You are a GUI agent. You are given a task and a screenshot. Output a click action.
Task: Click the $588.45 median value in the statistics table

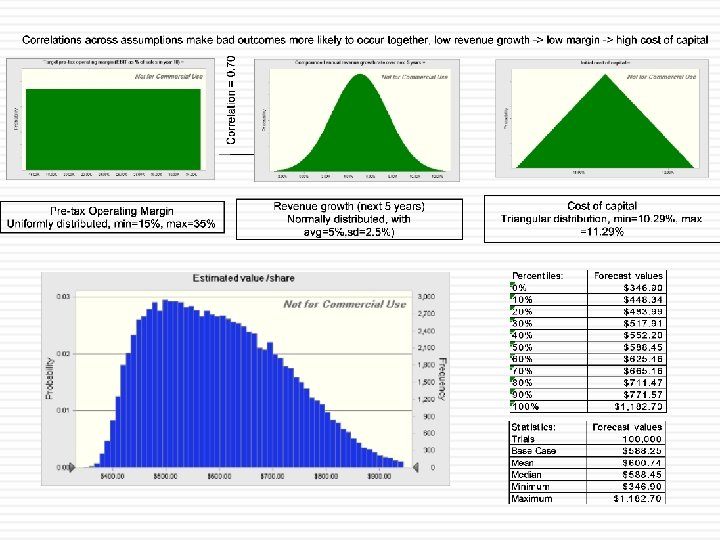(x=642, y=475)
